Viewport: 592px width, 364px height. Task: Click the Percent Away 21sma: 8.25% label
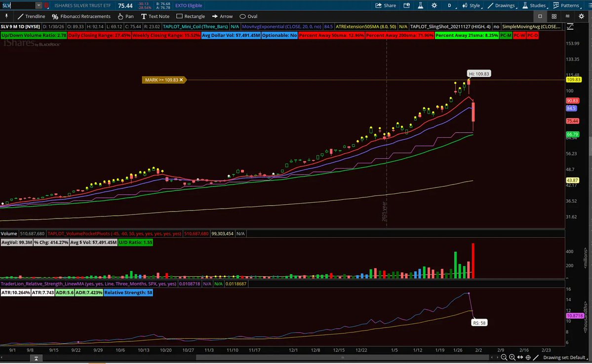[467, 35]
